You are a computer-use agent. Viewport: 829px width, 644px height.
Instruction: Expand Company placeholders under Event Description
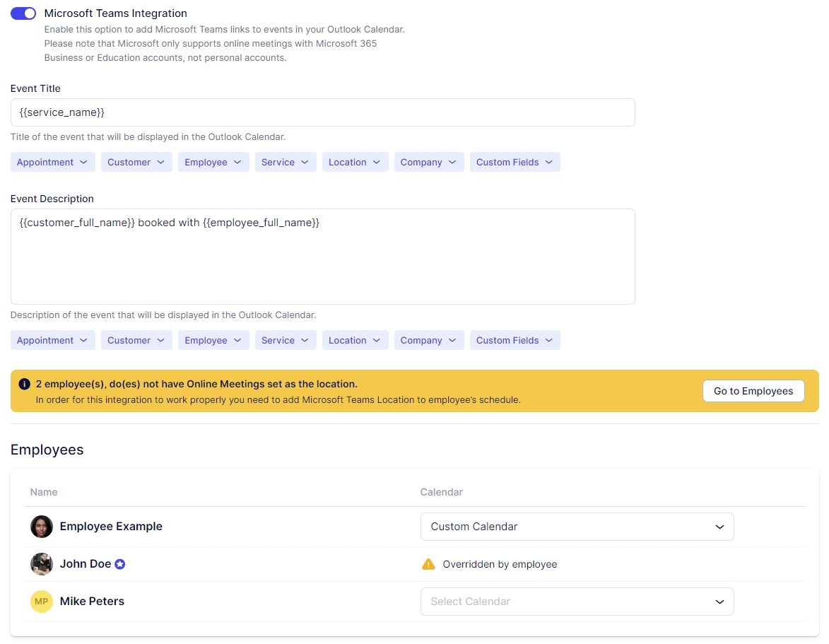(x=429, y=341)
